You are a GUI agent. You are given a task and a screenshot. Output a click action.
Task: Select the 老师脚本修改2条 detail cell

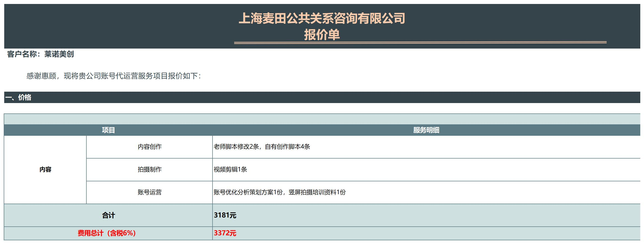click(262, 147)
